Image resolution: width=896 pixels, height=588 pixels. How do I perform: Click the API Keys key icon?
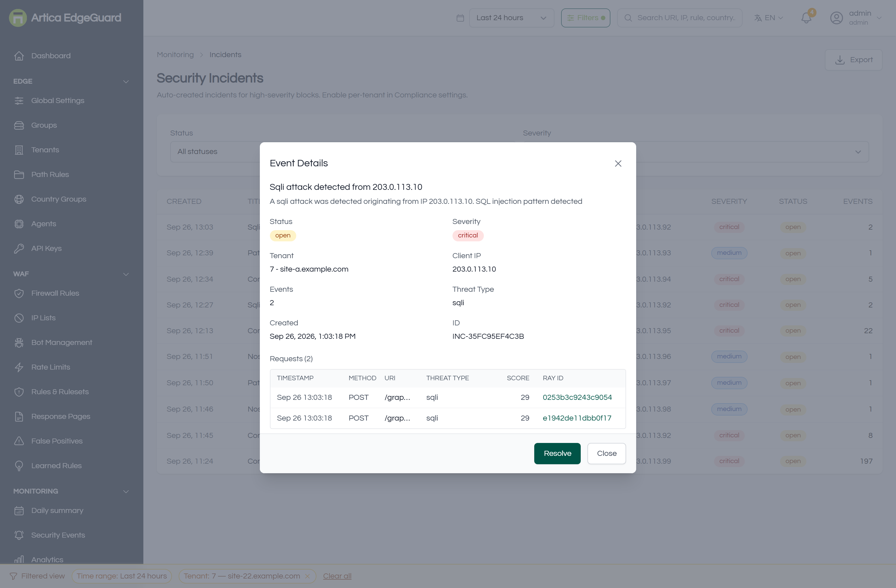click(x=19, y=248)
